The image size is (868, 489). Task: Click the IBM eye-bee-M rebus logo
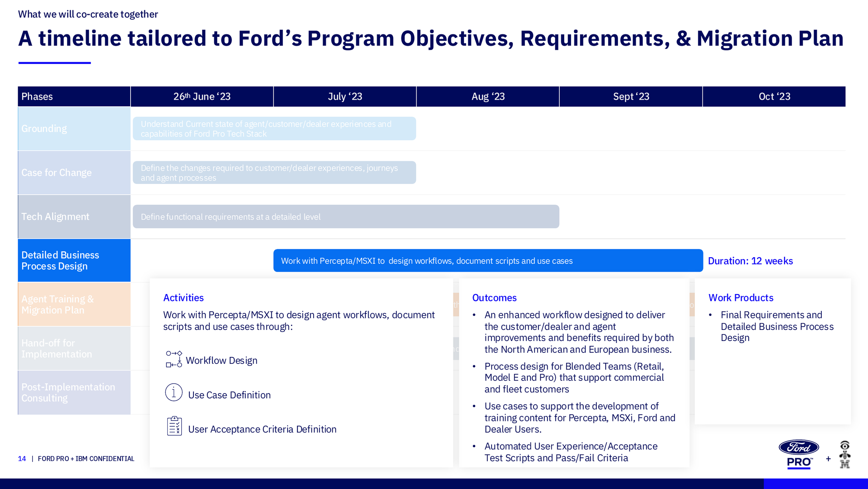point(845,454)
